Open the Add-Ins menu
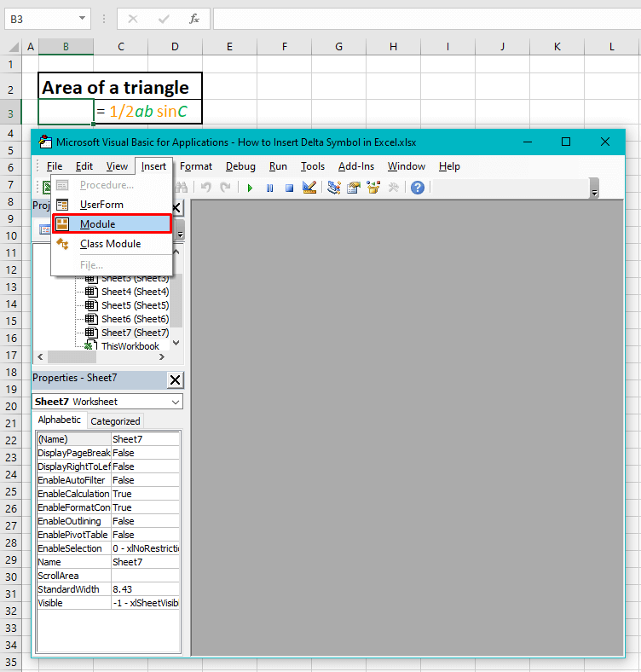 [356, 166]
